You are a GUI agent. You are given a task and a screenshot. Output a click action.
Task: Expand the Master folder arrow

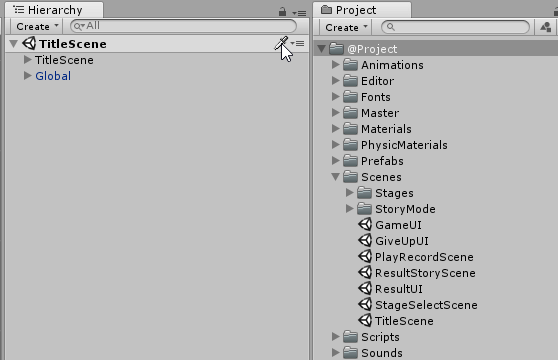pos(335,112)
